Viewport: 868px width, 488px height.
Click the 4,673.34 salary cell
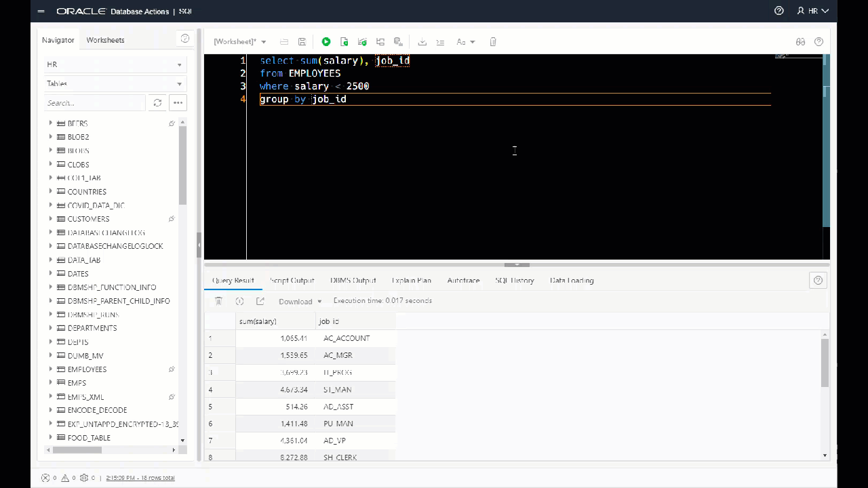tap(275, 390)
